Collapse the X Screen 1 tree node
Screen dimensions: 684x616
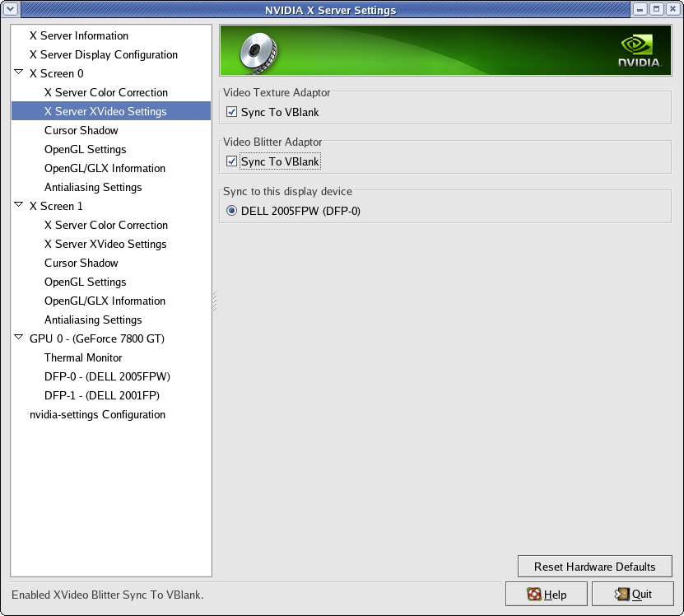pos(18,204)
